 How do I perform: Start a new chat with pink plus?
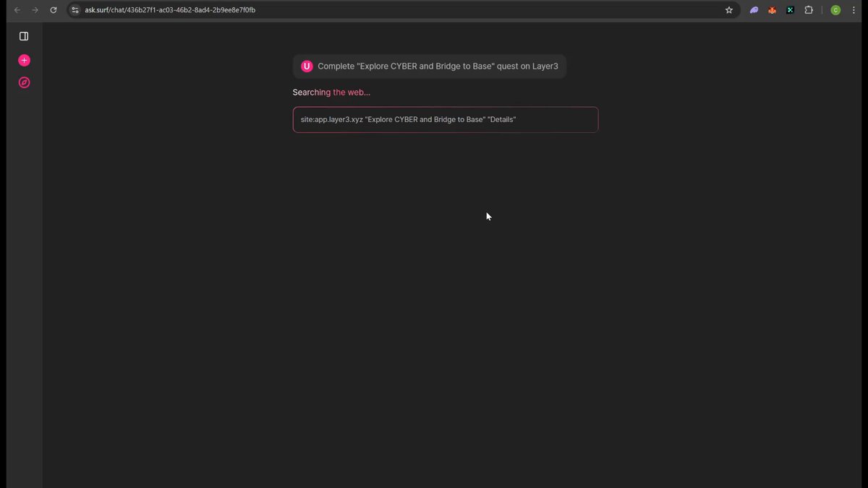(24, 61)
